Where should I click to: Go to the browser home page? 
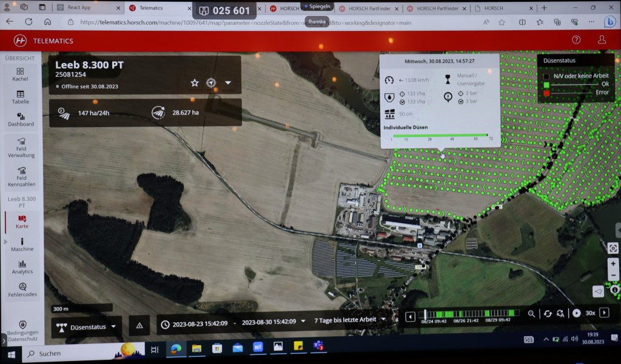point(47,22)
